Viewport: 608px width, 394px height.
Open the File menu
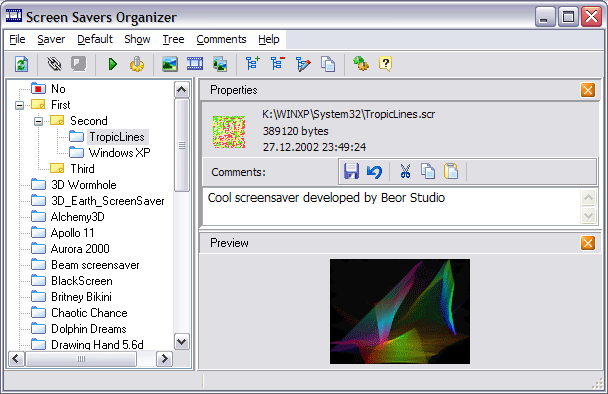17,39
